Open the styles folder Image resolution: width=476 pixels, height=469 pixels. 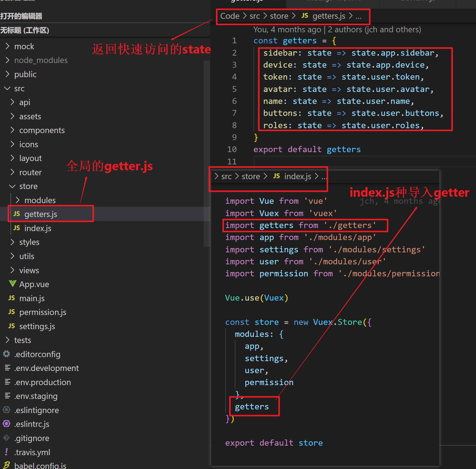coord(29,242)
